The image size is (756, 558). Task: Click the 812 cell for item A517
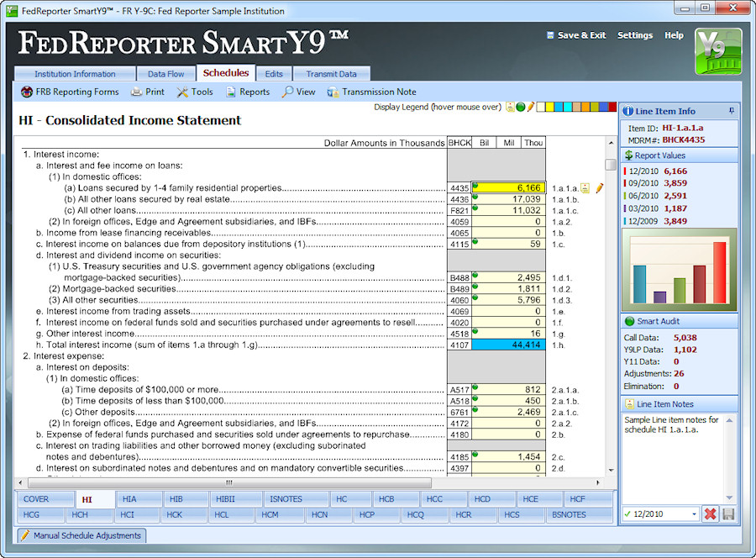509,389
